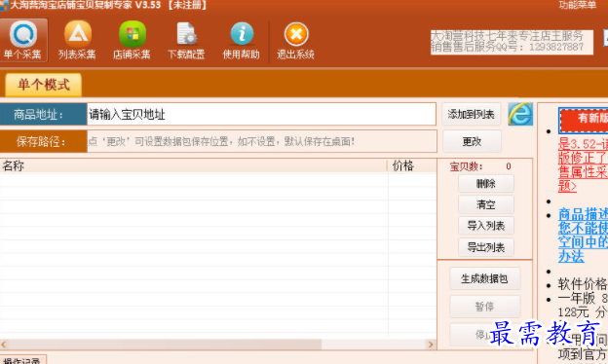608x364 pixels.
Task: Open the 使用帮助 info icon
Action: coord(242,40)
